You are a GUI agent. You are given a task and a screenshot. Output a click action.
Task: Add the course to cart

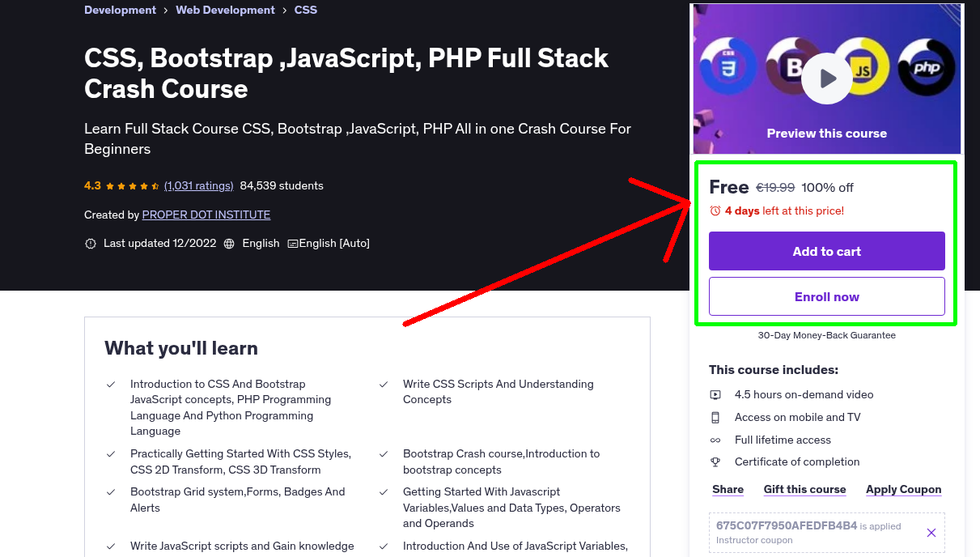[x=827, y=251]
